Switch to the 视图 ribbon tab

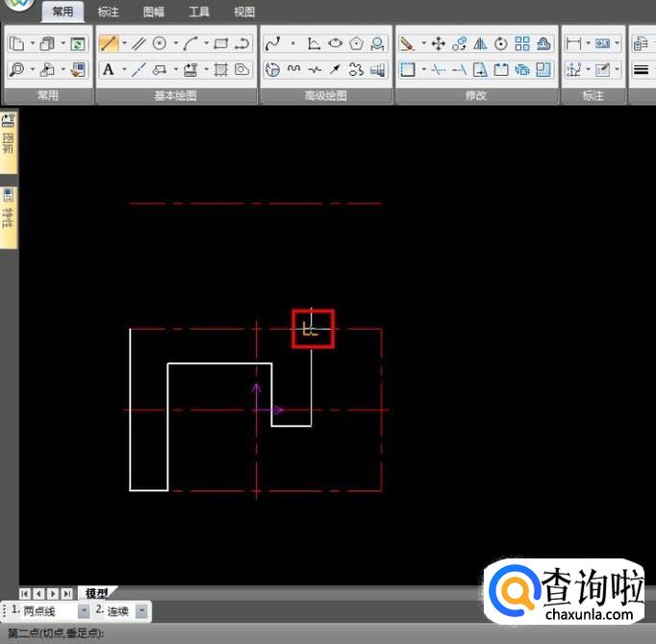244,12
